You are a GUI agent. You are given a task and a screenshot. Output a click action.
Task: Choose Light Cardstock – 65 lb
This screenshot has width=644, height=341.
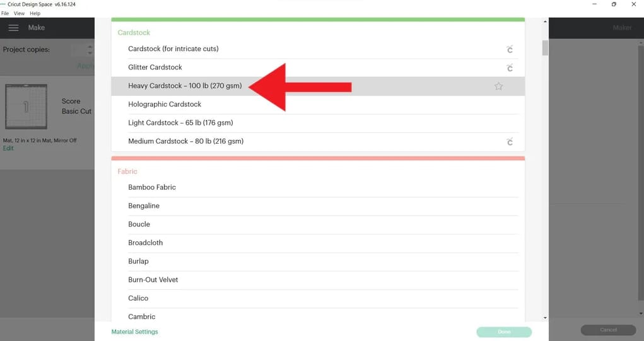[x=180, y=123]
